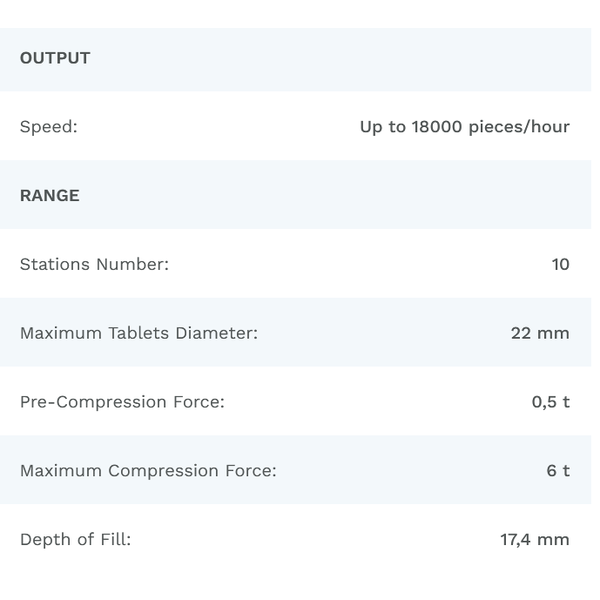
Task: Highlight the entire Maximum Tablets Diameter row
Action: pos(380,333)
